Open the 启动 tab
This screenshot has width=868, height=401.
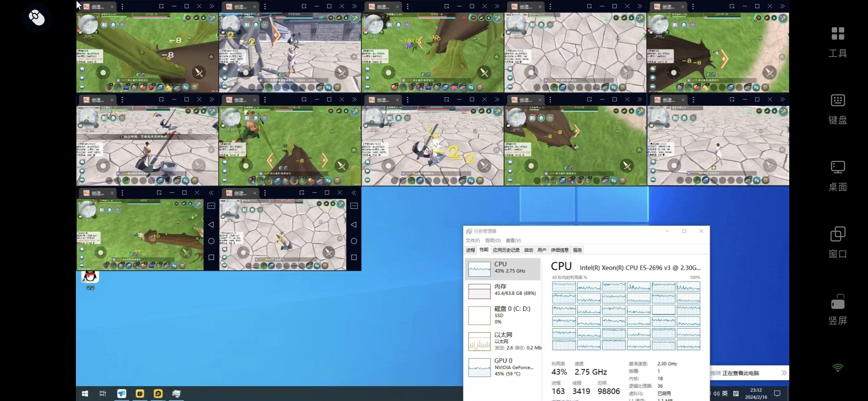(x=528, y=250)
